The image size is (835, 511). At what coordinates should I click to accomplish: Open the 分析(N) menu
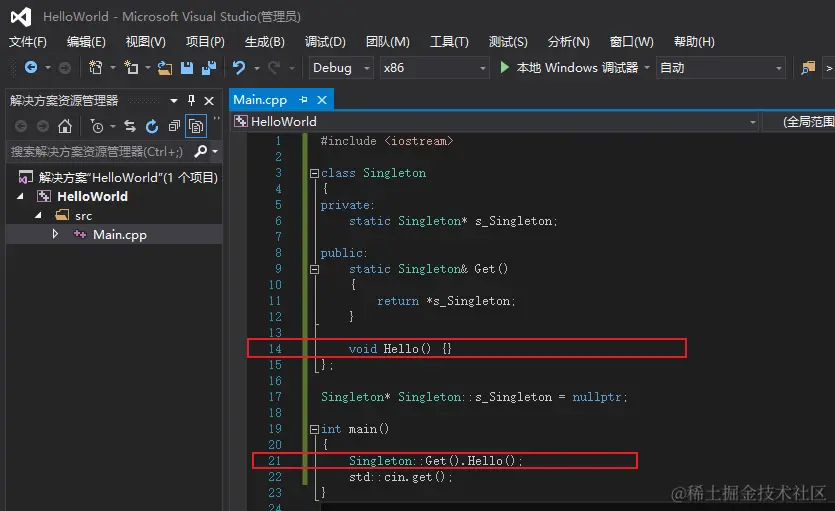click(568, 42)
